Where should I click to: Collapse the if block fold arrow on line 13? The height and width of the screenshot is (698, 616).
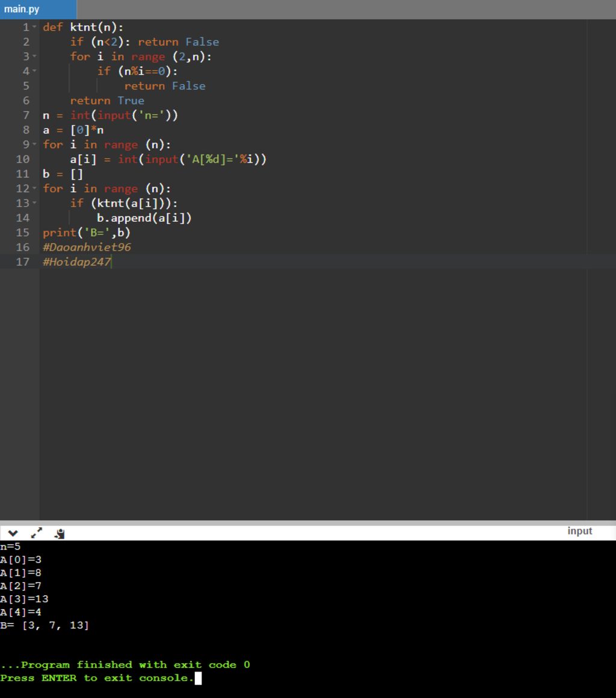[x=34, y=203]
